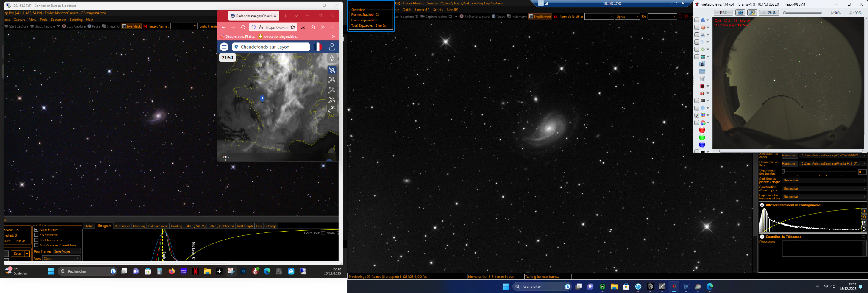Click the FireCapture warning image icon button
This screenshot has height=293, width=868.
tap(752, 13)
